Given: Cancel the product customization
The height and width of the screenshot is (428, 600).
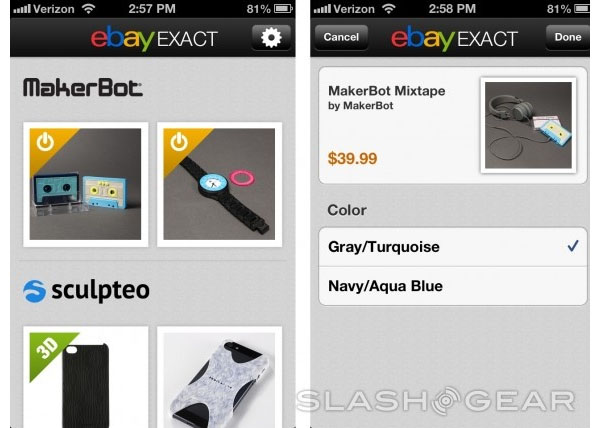Looking at the screenshot, I should [341, 37].
